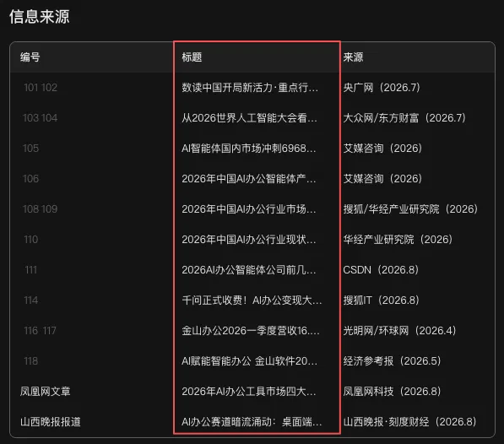
Task: Select title AI办公赛道暗流涌动：桌面端…
Action: [252, 422]
